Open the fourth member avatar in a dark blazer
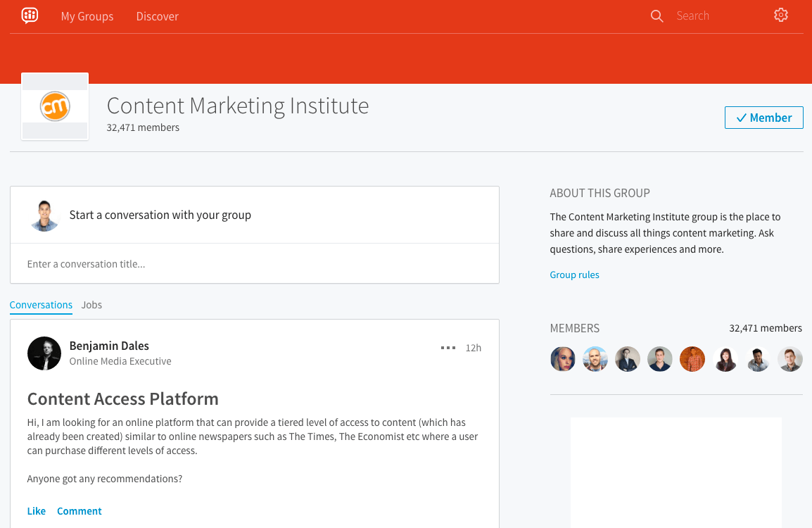 point(660,359)
